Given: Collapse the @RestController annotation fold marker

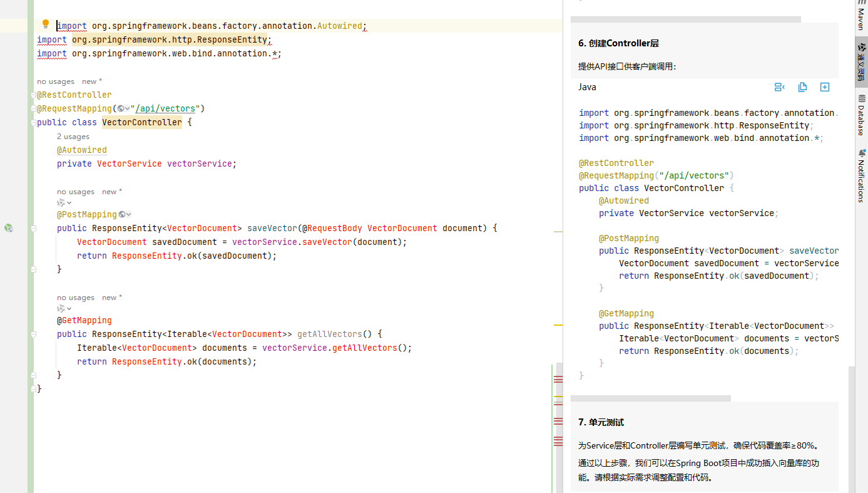Looking at the screenshot, I should click(x=33, y=95).
